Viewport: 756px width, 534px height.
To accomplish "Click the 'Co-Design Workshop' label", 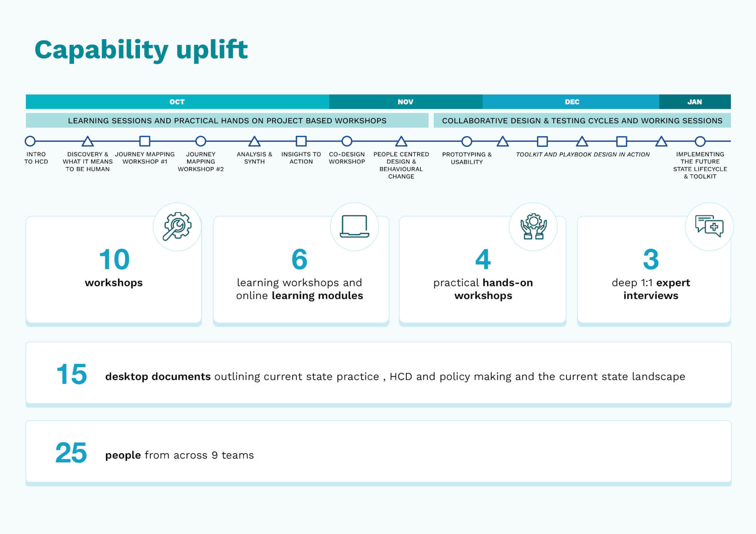I will click(x=347, y=158).
